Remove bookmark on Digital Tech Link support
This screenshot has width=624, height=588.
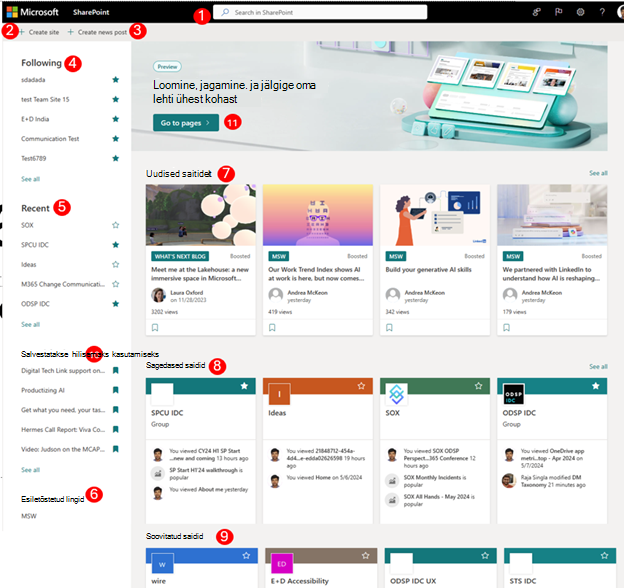pos(115,370)
